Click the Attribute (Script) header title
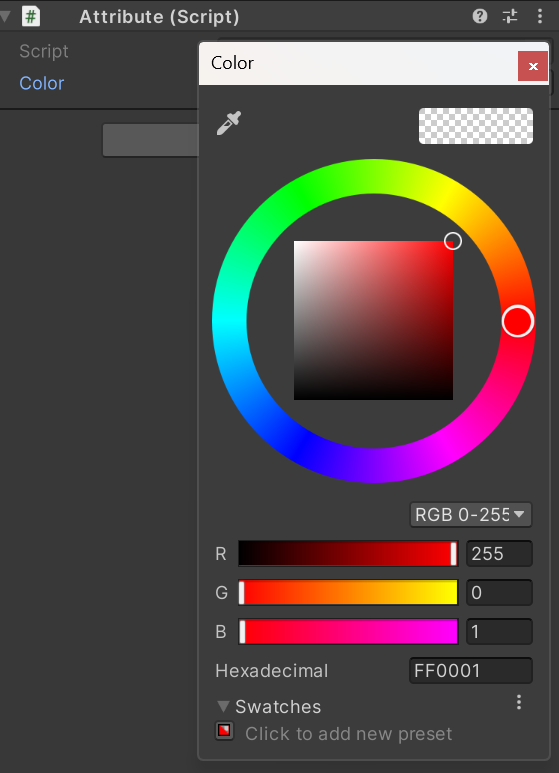 [159, 17]
